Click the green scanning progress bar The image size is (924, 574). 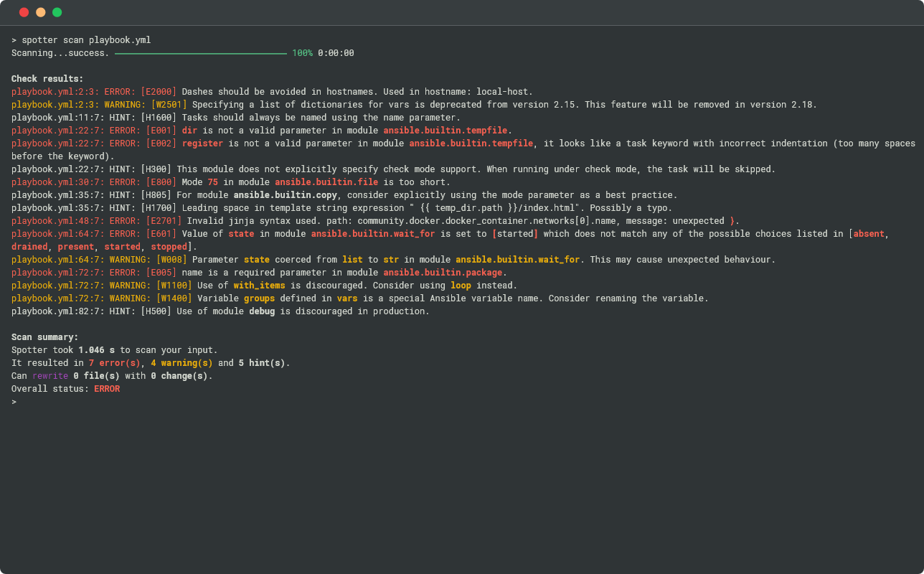[x=200, y=53]
